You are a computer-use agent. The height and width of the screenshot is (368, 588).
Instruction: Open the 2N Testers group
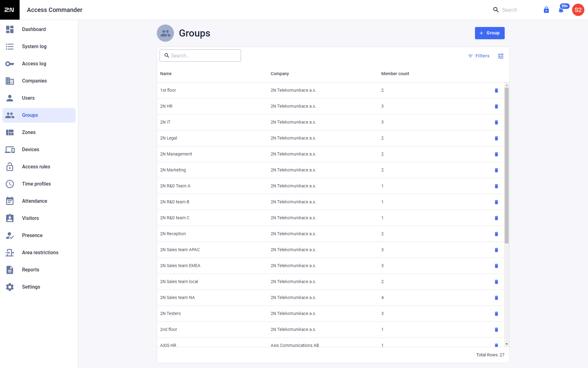point(330,313)
